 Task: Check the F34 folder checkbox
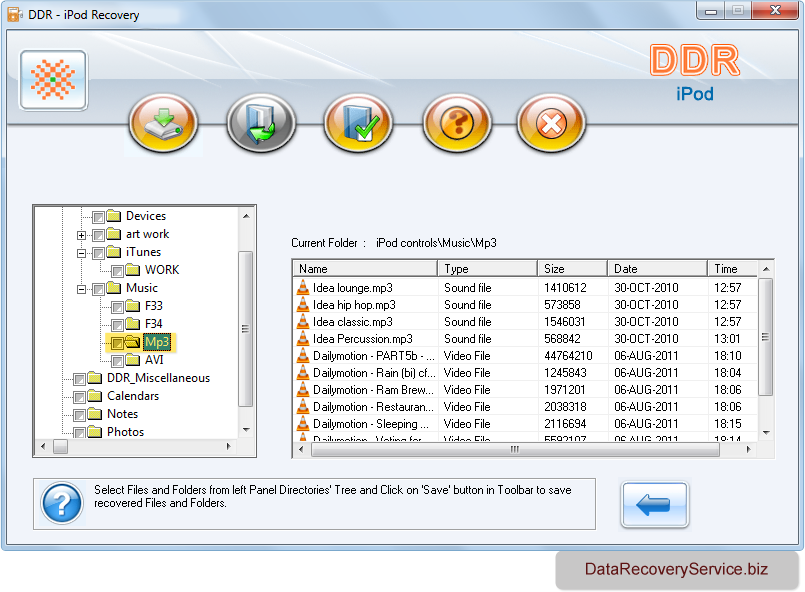point(118,325)
